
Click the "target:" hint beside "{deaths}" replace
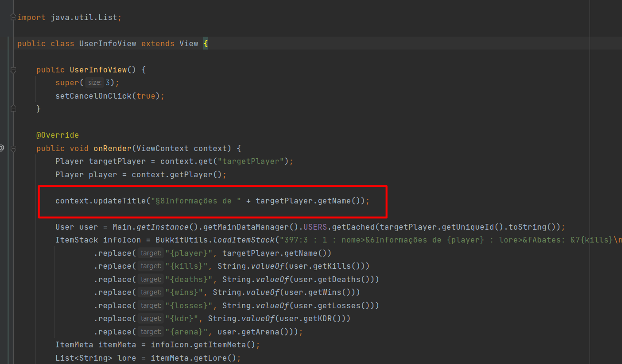tap(150, 279)
